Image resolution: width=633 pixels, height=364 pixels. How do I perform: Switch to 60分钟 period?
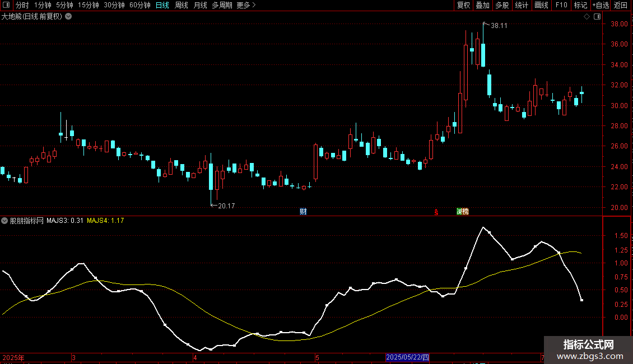[x=140, y=5]
